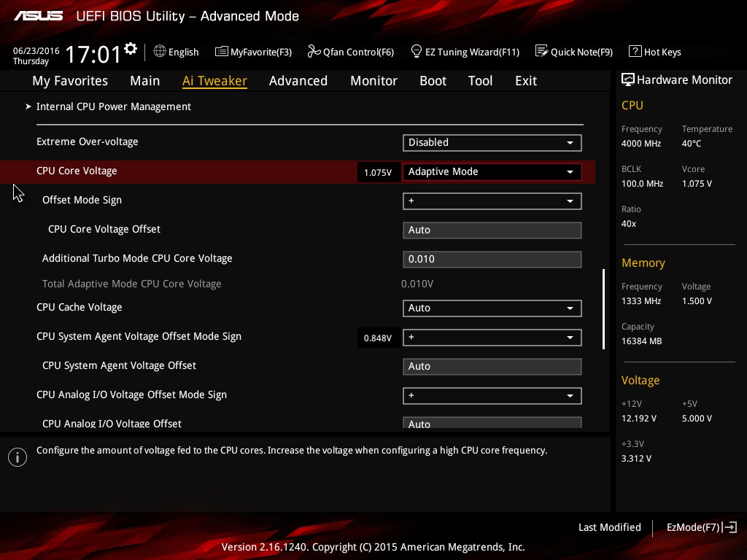Click the globe language icon

point(160,51)
